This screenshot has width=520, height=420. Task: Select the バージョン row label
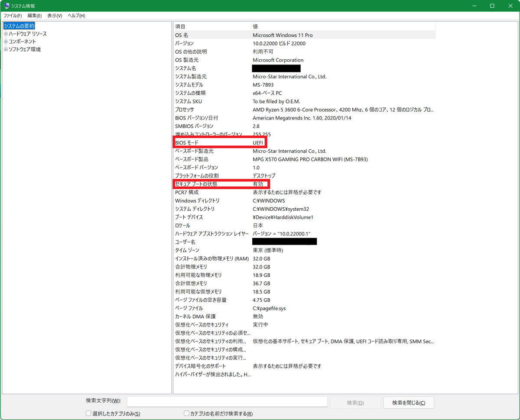tap(185, 43)
